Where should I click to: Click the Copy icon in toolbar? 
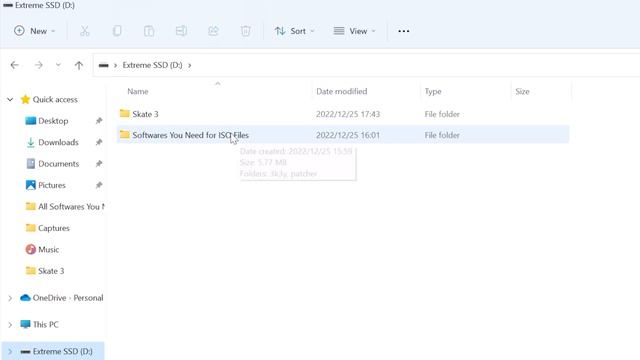(117, 31)
